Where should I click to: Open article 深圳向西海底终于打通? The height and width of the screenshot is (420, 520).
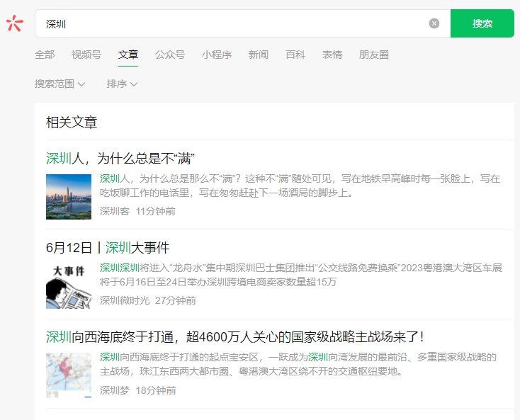(234, 337)
